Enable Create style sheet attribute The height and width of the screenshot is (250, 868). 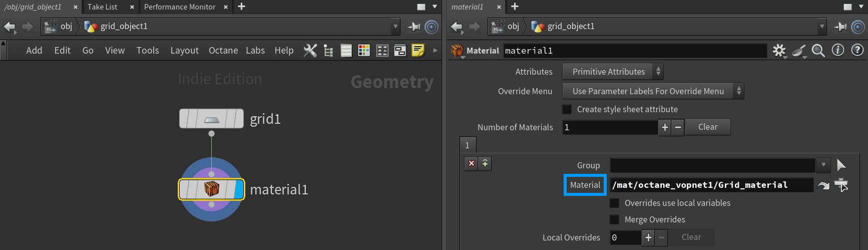click(x=567, y=109)
